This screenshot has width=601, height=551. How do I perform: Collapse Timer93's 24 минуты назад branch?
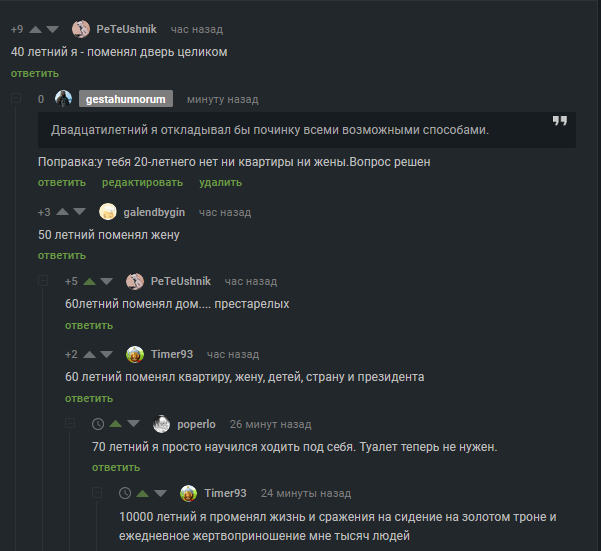point(97,493)
